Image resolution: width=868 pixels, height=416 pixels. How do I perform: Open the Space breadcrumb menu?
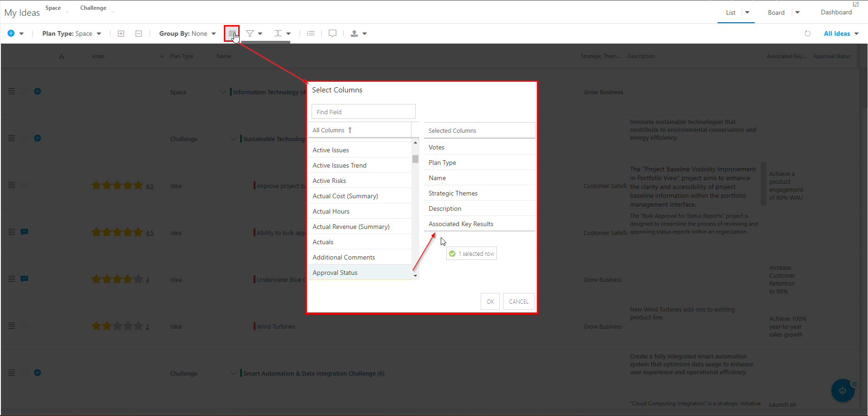57,8
